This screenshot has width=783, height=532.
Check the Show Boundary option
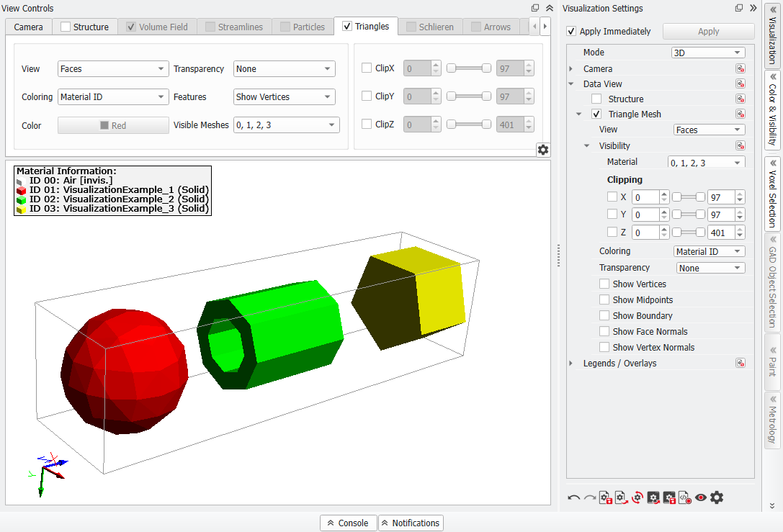604,315
